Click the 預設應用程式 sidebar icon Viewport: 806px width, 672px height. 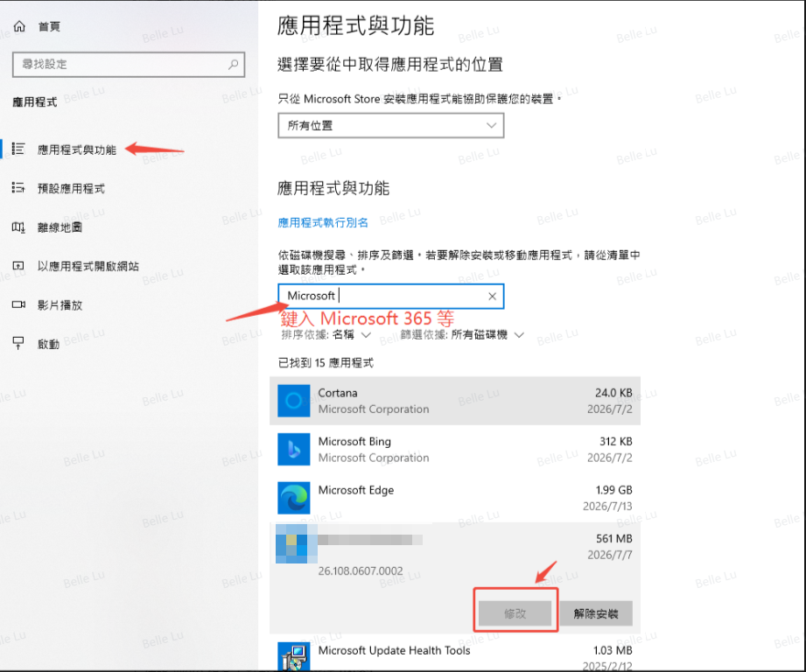coord(18,188)
